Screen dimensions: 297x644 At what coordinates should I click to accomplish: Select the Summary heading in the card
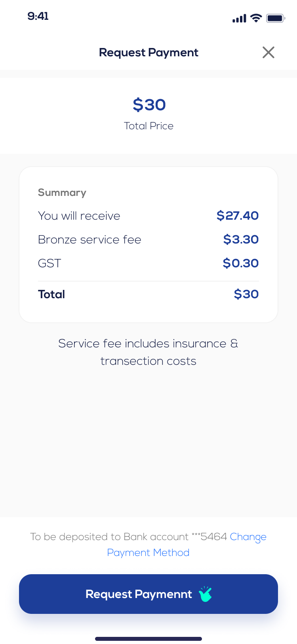[x=62, y=193]
